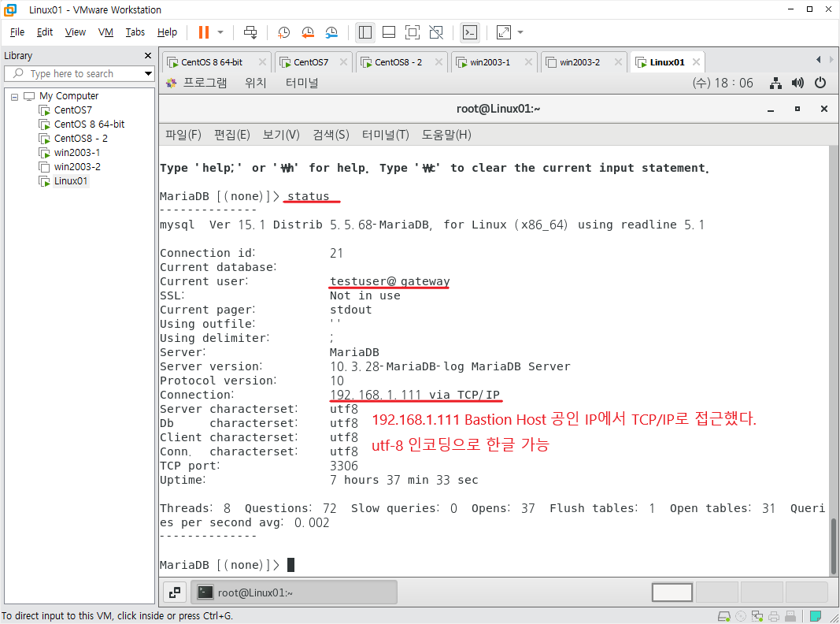Click the guest volume speaker icon
The height and width of the screenshot is (624, 840).
[x=797, y=83]
